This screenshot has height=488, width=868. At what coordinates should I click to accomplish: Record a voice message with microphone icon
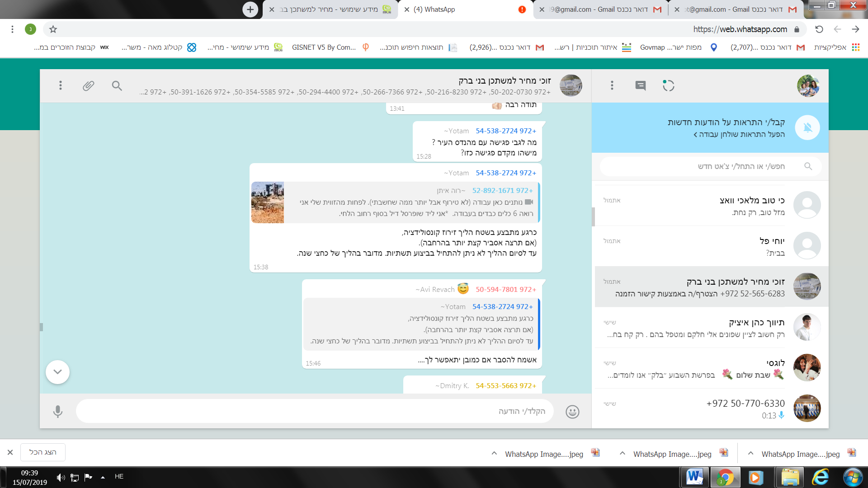[58, 412]
